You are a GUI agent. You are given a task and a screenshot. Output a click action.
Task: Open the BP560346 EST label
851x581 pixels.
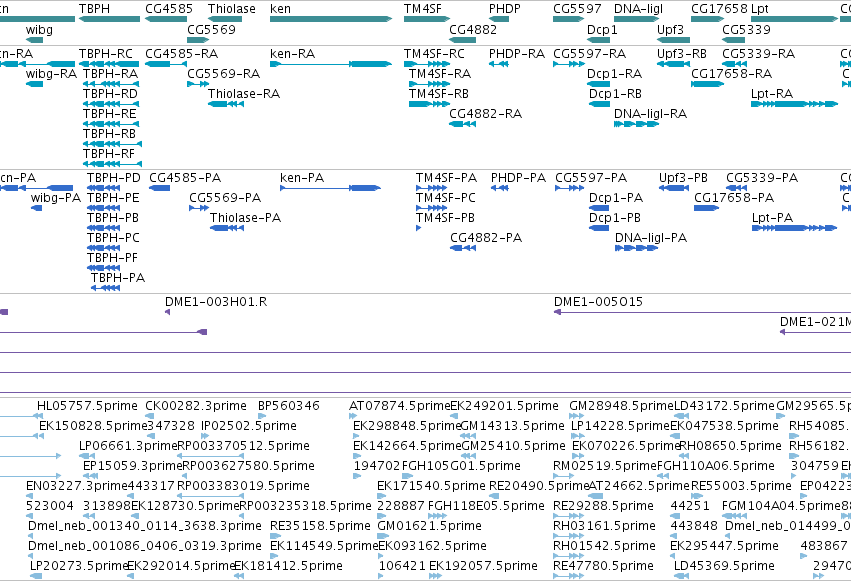(x=289, y=406)
